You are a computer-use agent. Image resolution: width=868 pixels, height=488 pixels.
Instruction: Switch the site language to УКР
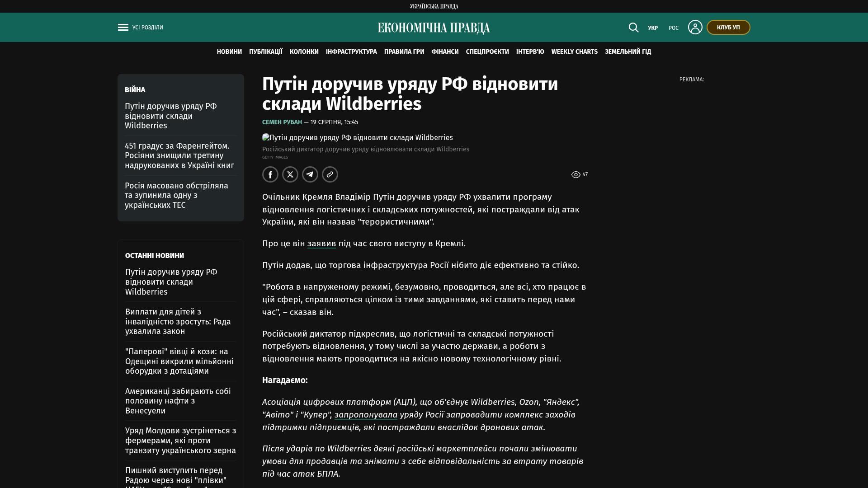pos(653,28)
